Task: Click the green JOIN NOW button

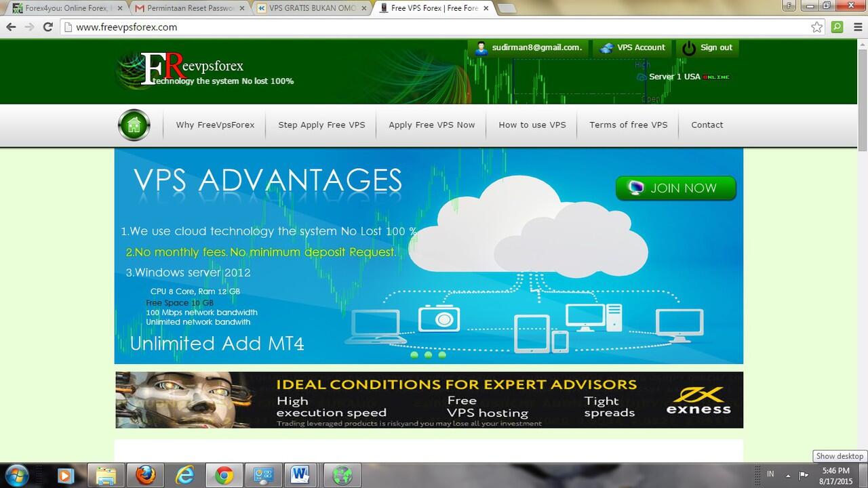Action: coord(676,188)
